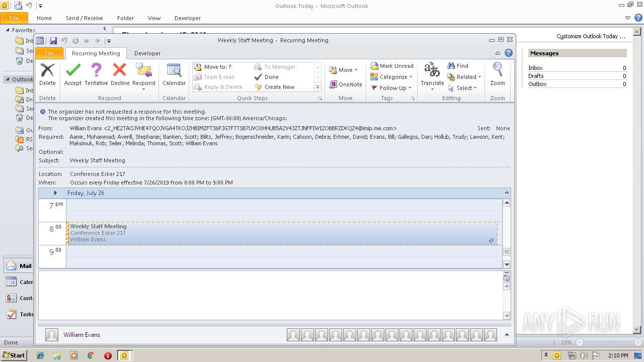Accept the meeting with the green checkmark

73,74
